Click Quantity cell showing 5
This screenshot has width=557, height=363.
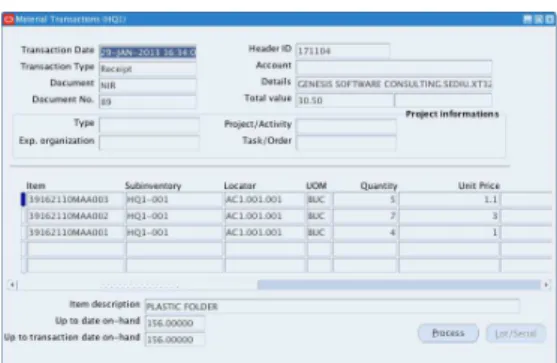[x=366, y=199]
